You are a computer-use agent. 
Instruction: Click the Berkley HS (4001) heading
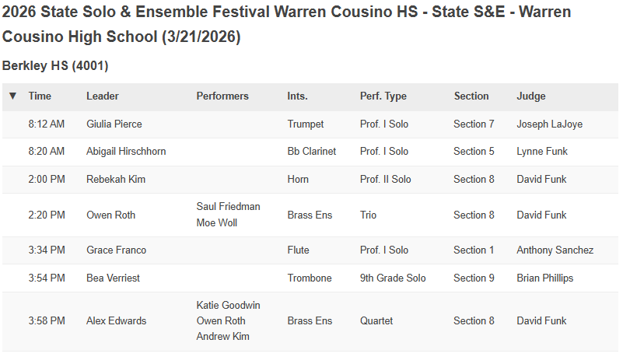55,65
